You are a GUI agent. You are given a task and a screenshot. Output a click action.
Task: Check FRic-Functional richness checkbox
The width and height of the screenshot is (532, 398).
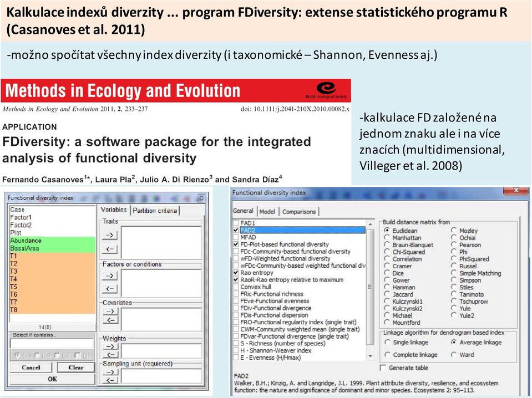click(x=236, y=294)
